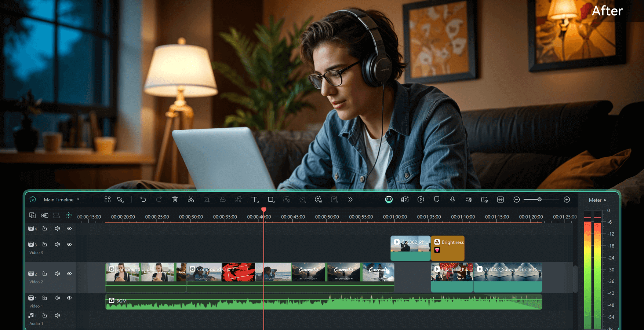Click the portrait edit icon
The height and width of the screenshot is (330, 644).
coord(334,199)
